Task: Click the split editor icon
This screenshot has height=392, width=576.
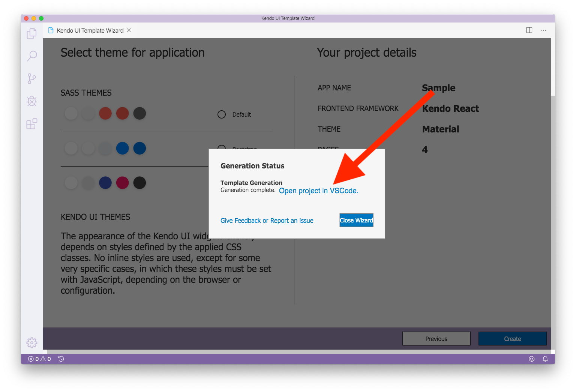Action: (529, 30)
